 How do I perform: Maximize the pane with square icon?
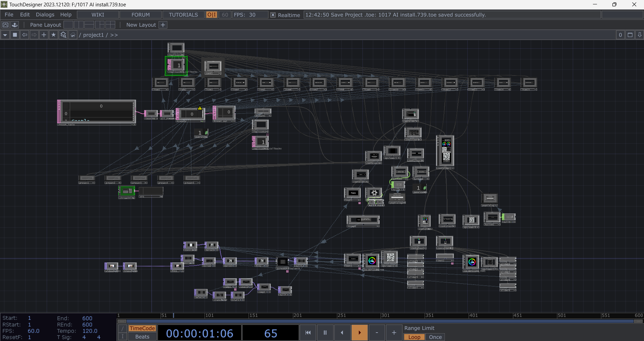coord(630,35)
